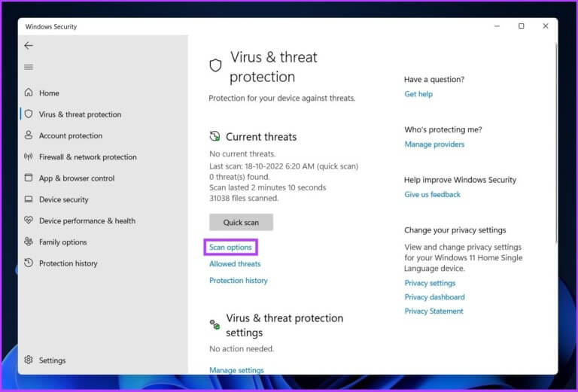
Task: Maximize the Windows Security window
Action: point(522,26)
